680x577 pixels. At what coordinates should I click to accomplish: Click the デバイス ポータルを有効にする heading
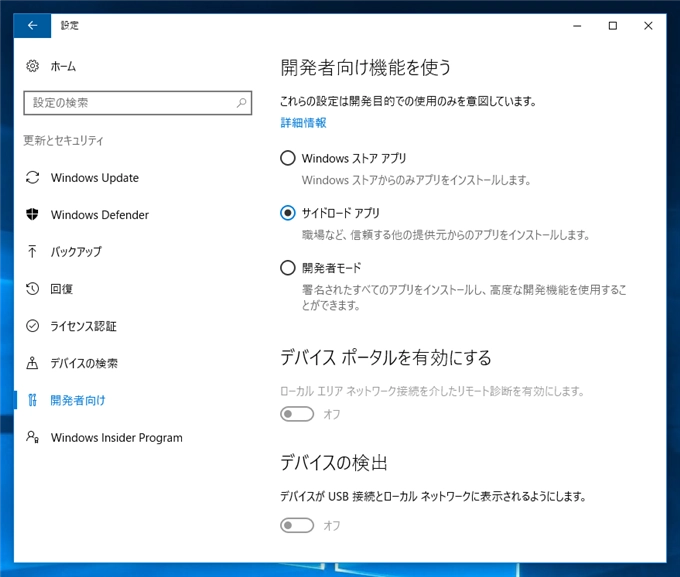pos(386,357)
